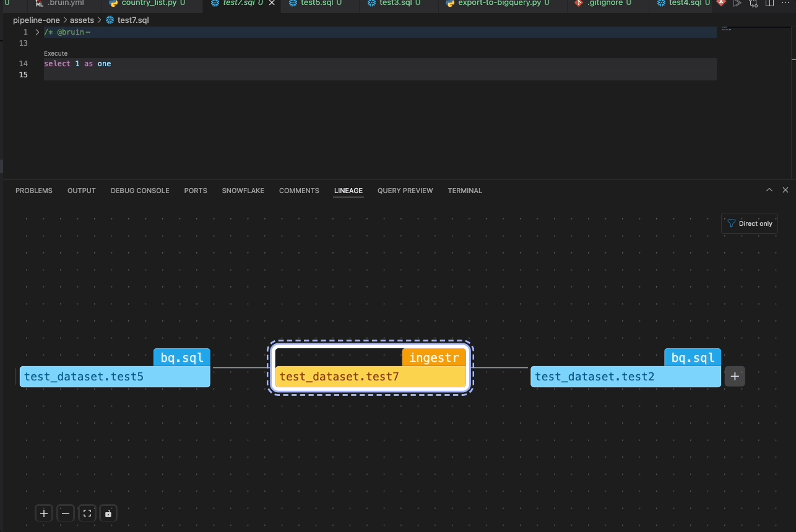Close the test7.sql editor tab
The image size is (796, 532).
point(272,3)
